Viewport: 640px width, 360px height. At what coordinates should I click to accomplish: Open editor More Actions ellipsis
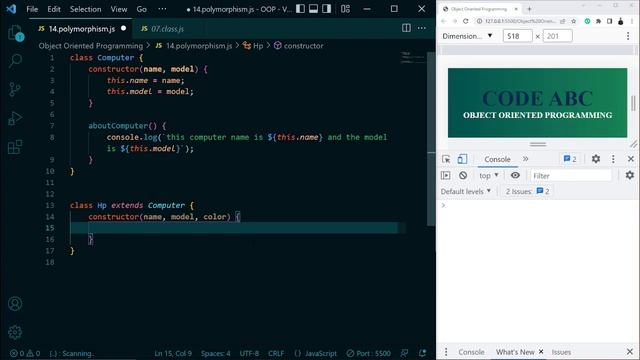point(422,28)
